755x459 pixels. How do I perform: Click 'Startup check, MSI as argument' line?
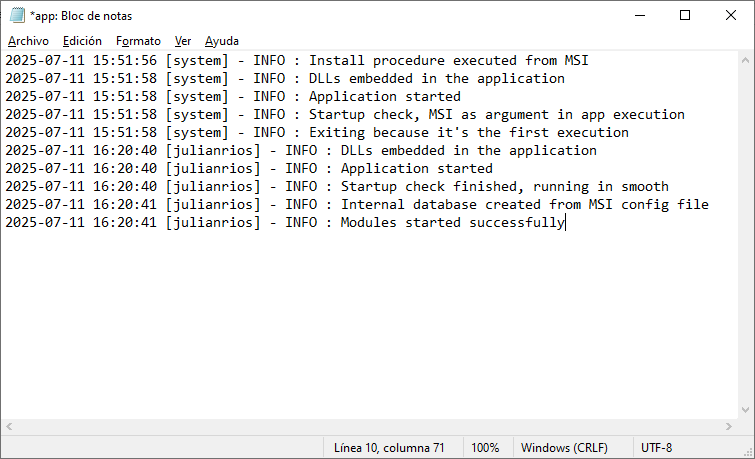tap(345, 115)
